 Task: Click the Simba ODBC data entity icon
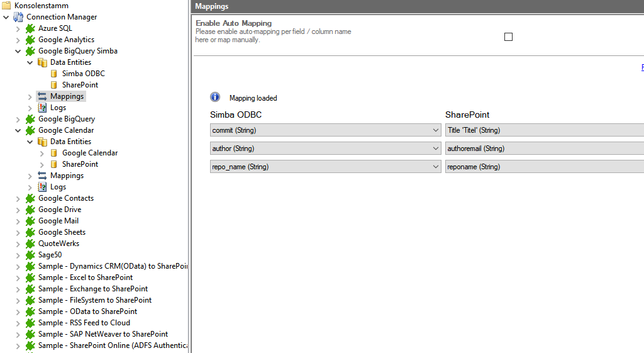coord(54,74)
